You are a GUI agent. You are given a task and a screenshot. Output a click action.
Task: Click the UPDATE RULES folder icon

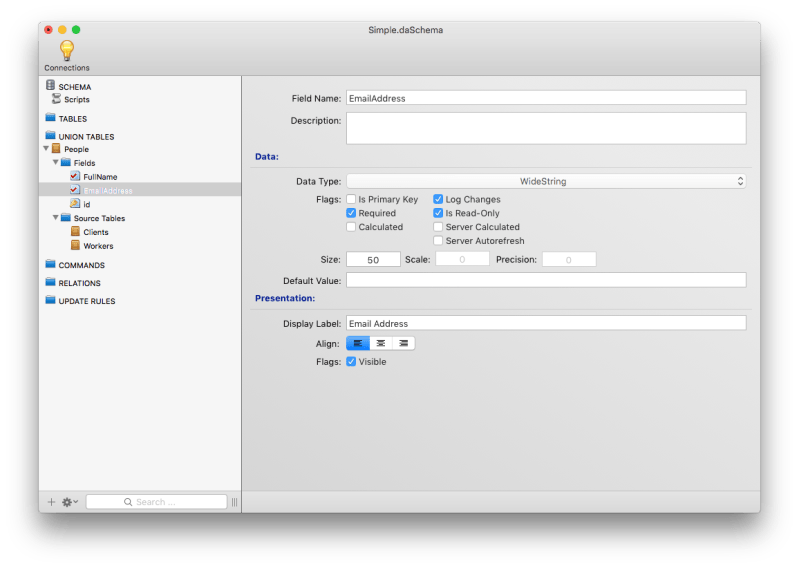pyautogui.click(x=50, y=300)
